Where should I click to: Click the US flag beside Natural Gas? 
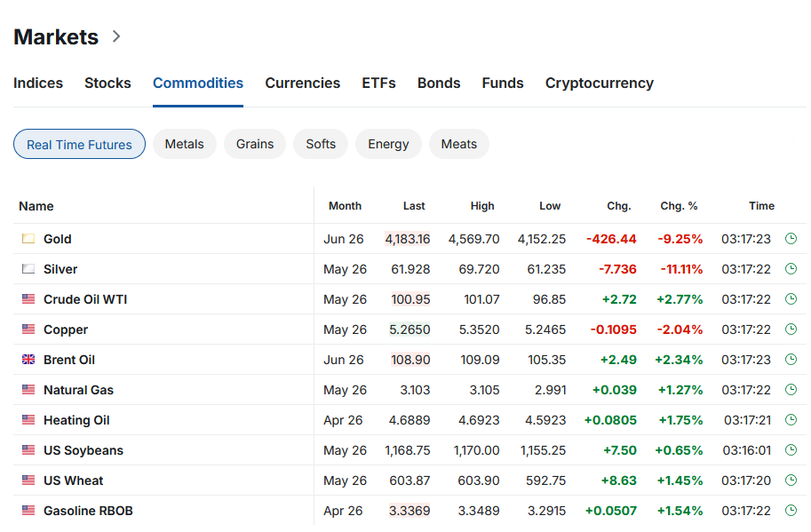28,389
